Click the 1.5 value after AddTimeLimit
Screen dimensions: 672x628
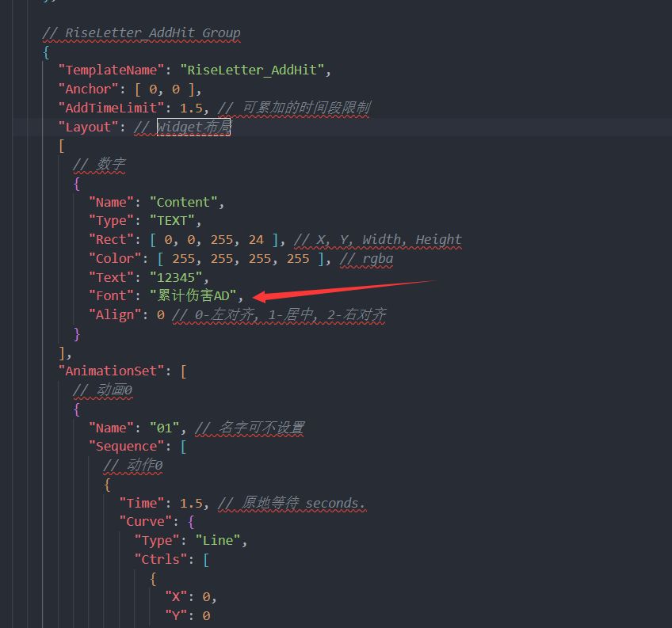pyautogui.click(x=191, y=108)
